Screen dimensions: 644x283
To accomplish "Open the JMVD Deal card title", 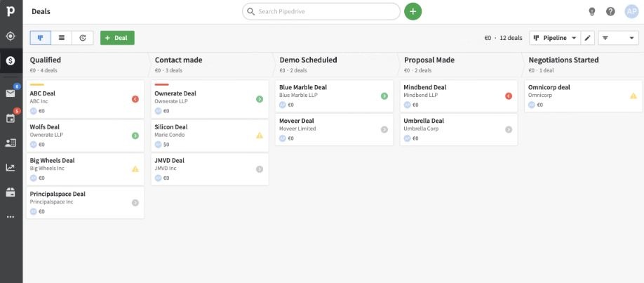I will (170, 160).
